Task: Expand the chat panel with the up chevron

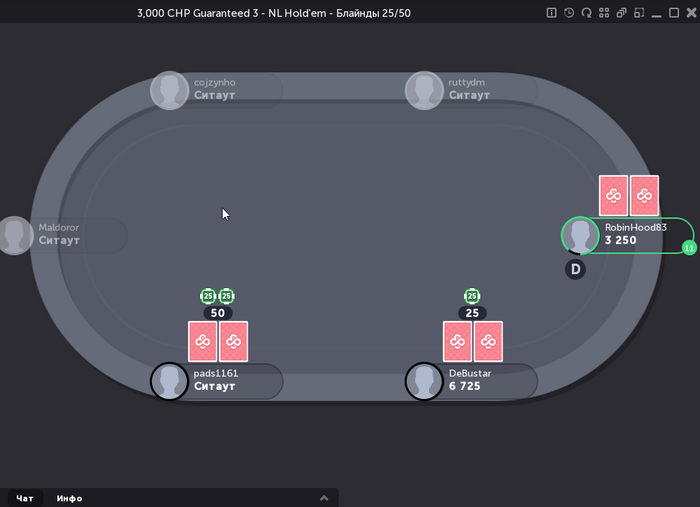Action: point(324,498)
